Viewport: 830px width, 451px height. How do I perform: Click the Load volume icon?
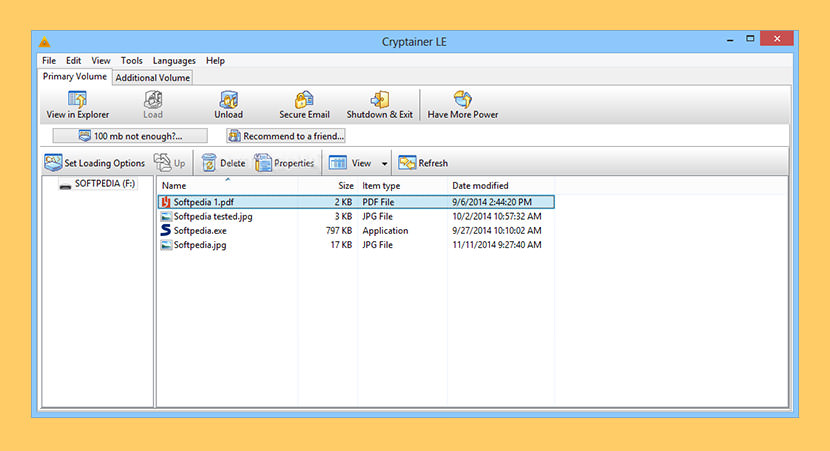tap(153, 99)
